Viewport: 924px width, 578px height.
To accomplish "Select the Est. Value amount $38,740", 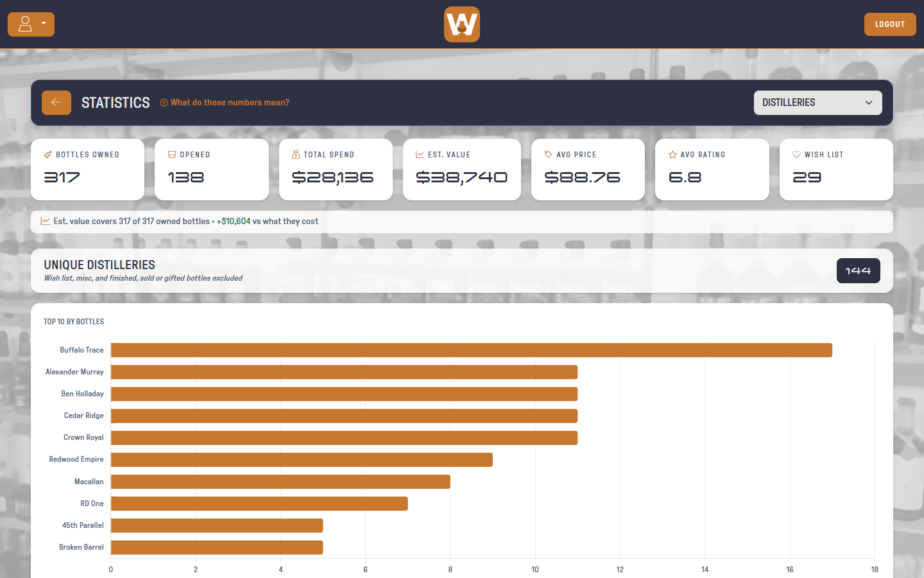I will pyautogui.click(x=461, y=177).
